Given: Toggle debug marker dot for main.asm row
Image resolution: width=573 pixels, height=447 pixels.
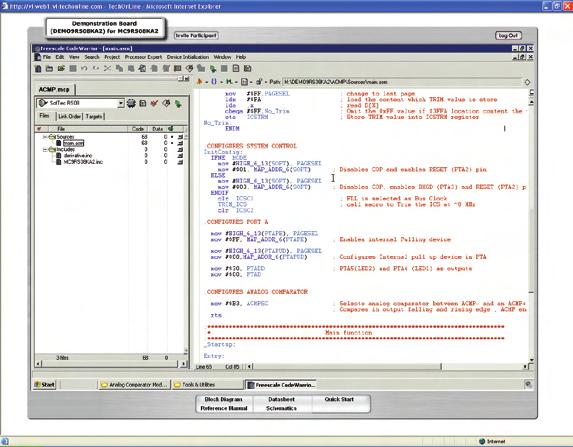Looking at the screenshot, I should click(x=172, y=143).
